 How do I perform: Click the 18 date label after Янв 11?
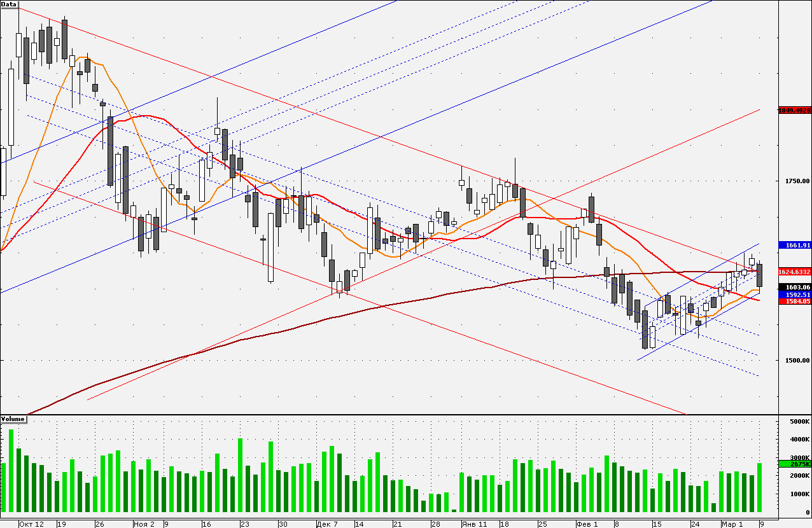504,524
